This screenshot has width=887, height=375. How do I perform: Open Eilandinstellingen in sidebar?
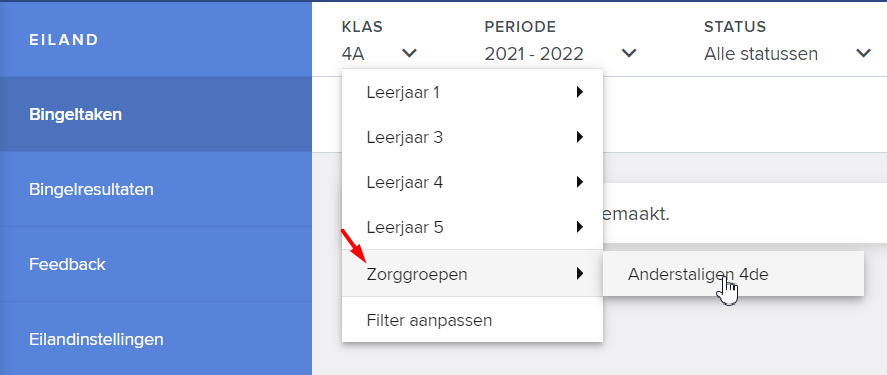pos(156,339)
